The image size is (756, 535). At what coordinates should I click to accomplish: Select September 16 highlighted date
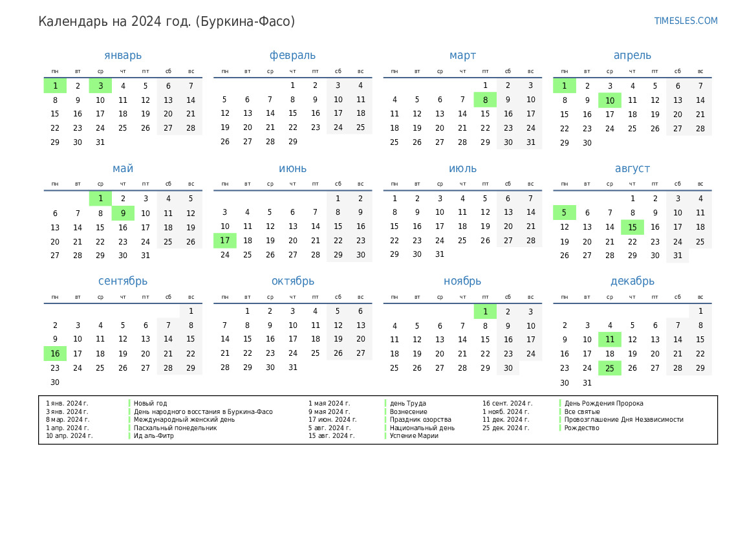[x=55, y=354]
